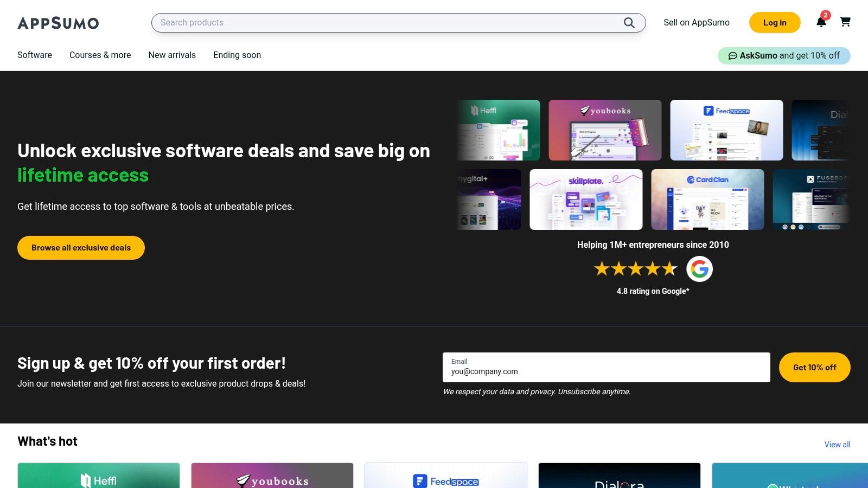Click View all in What's hot
The height and width of the screenshot is (488, 868).
(837, 445)
